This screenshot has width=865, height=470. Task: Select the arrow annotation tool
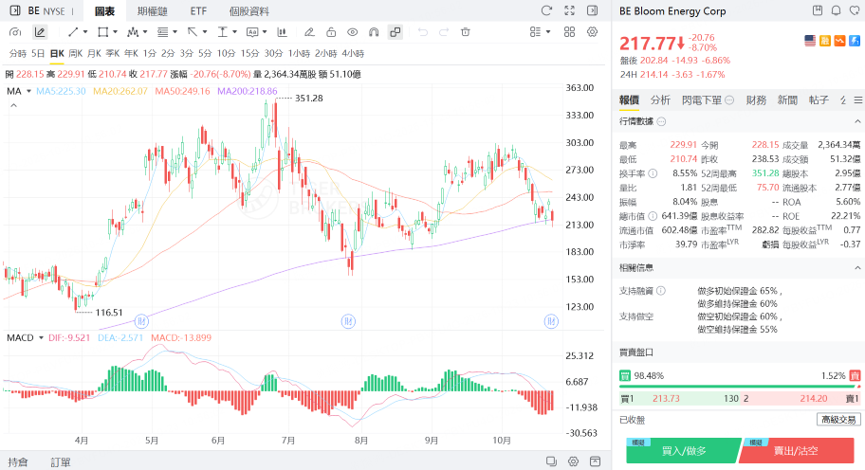[192, 32]
